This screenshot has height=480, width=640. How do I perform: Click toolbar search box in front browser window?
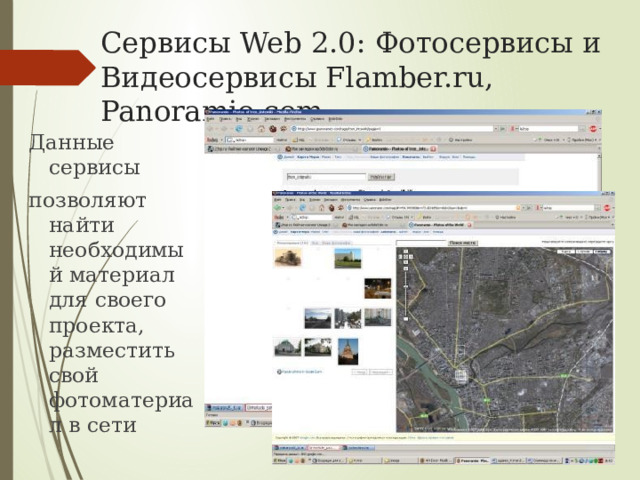568,208
